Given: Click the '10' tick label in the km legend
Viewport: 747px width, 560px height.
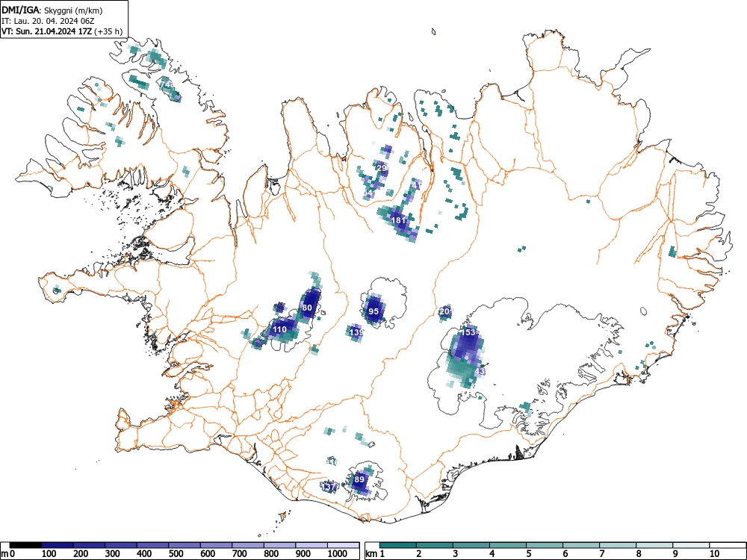Looking at the screenshot, I should click(x=714, y=554).
